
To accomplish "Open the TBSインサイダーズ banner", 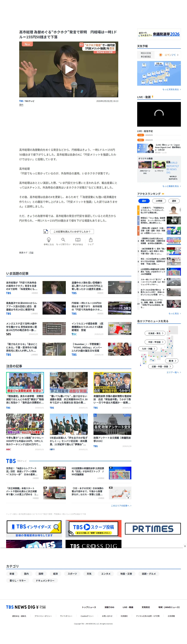I will 34,529.
